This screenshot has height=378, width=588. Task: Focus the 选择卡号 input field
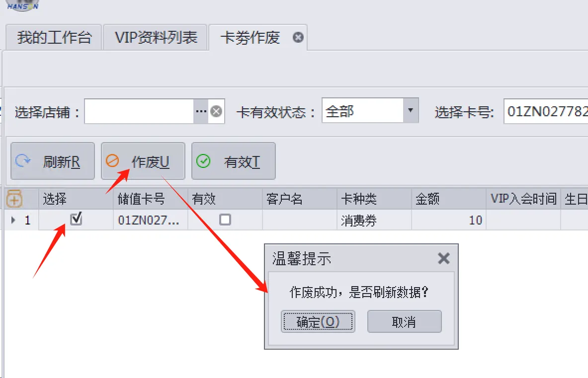click(546, 111)
